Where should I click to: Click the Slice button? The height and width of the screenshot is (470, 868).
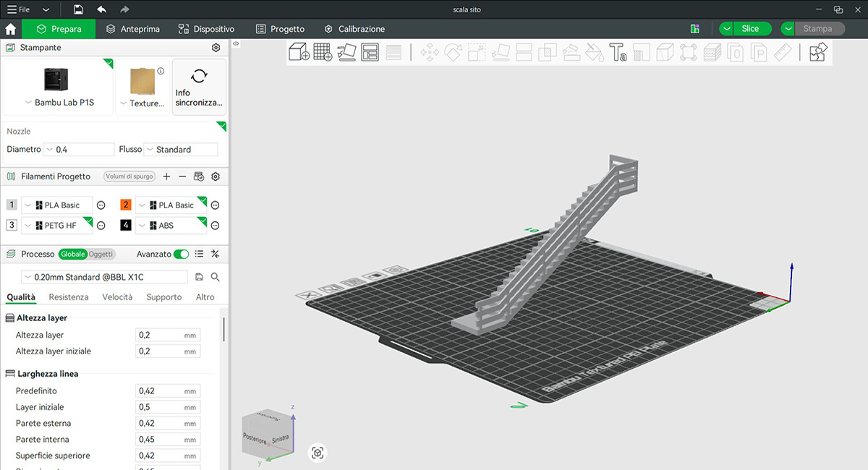[x=751, y=29]
